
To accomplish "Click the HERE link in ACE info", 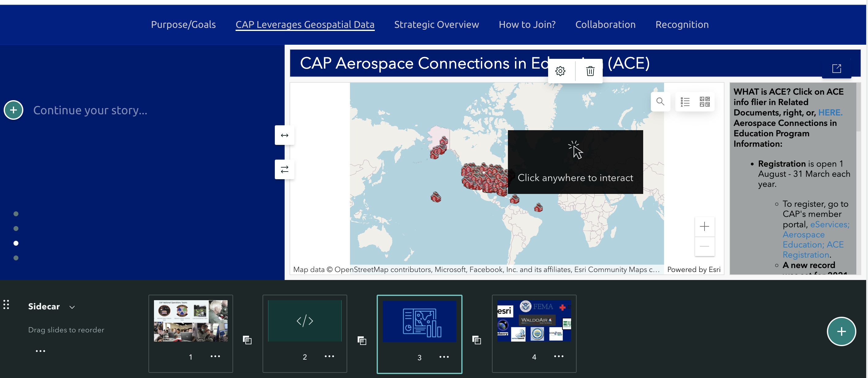I will [x=830, y=112].
